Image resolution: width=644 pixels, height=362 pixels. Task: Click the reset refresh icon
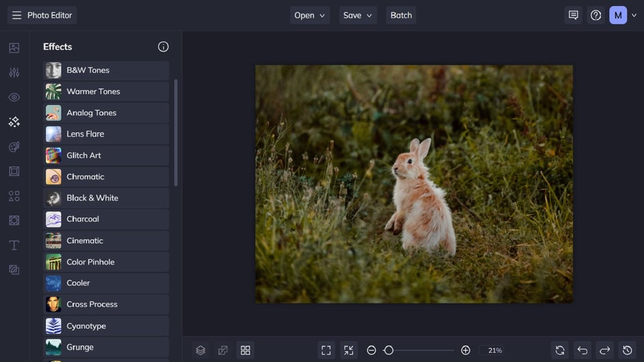(560, 350)
